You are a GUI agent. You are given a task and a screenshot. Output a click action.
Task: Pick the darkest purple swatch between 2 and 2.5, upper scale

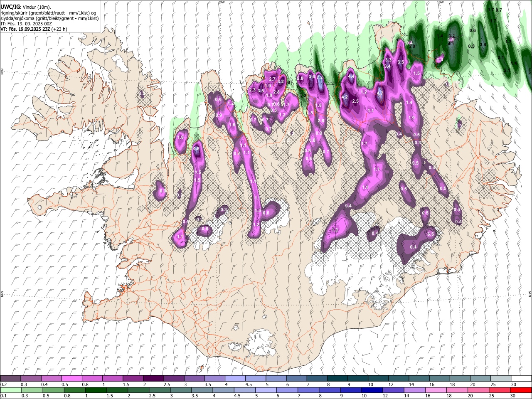tap(153, 379)
